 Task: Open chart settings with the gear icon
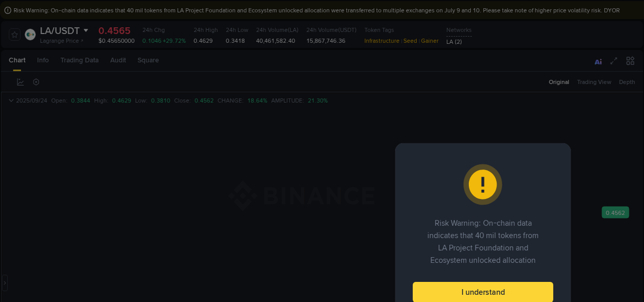point(36,81)
